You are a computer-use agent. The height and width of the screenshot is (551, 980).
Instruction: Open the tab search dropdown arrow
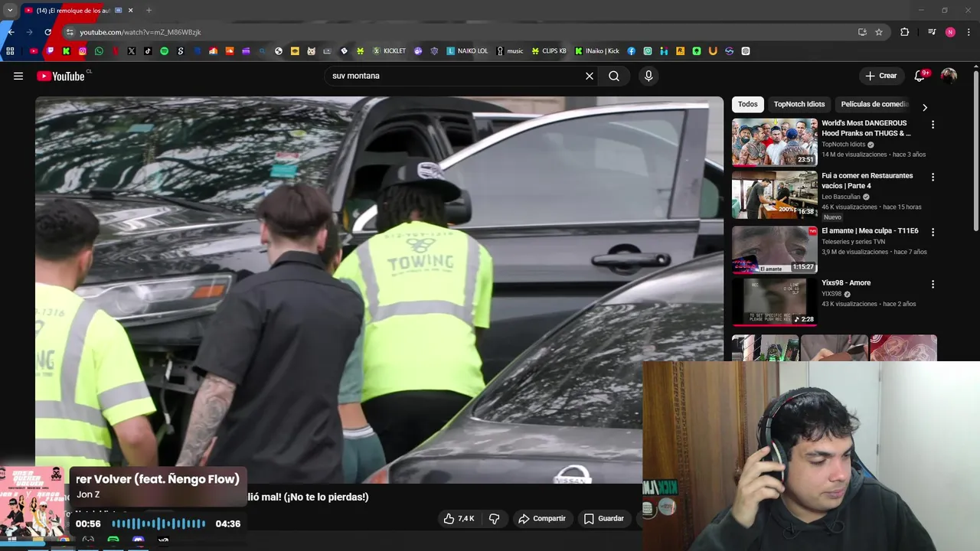[10, 11]
